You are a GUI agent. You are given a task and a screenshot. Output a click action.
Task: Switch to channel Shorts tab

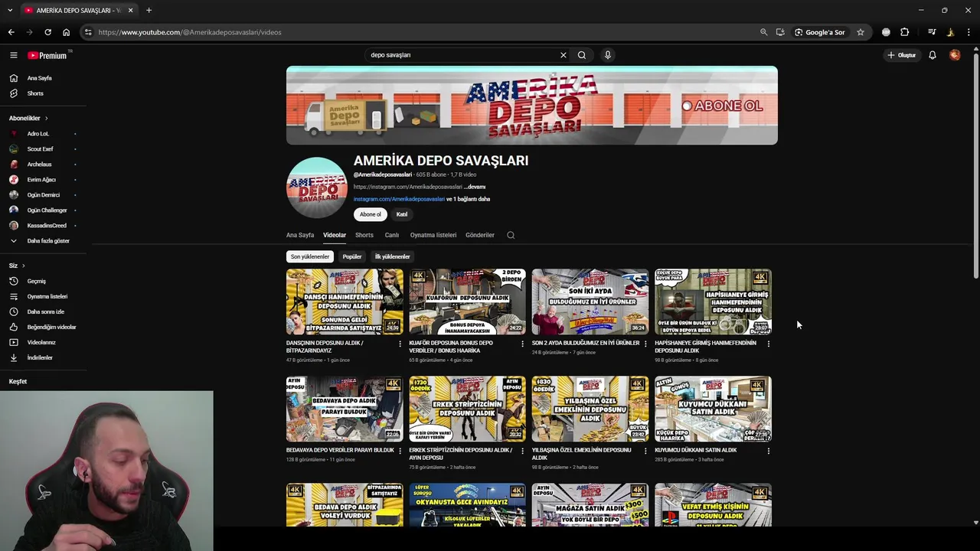tap(364, 235)
